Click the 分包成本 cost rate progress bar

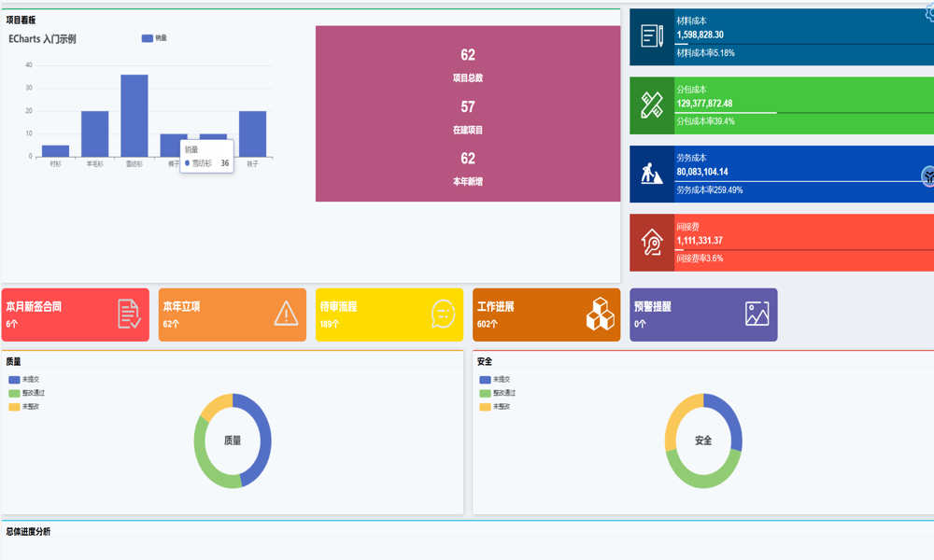[x=804, y=113]
